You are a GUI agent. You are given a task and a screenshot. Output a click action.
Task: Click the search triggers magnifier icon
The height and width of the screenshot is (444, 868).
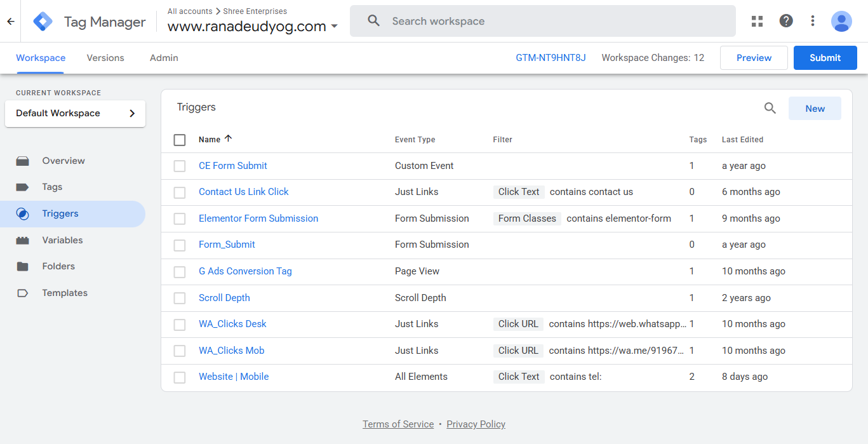(770, 108)
